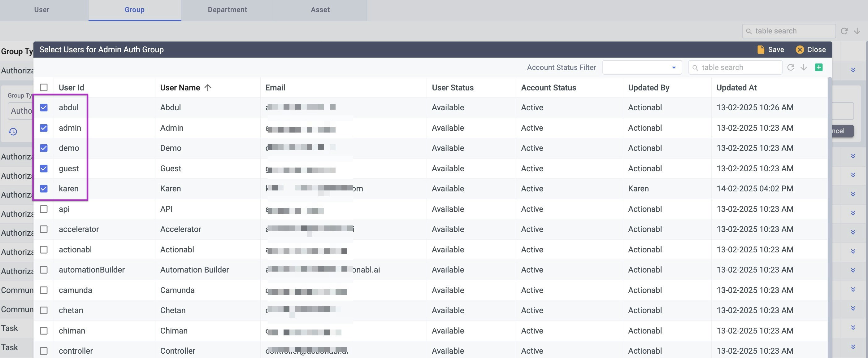Click the select-all checkbox in the table header
Viewport: 868px width, 358px height.
point(43,87)
